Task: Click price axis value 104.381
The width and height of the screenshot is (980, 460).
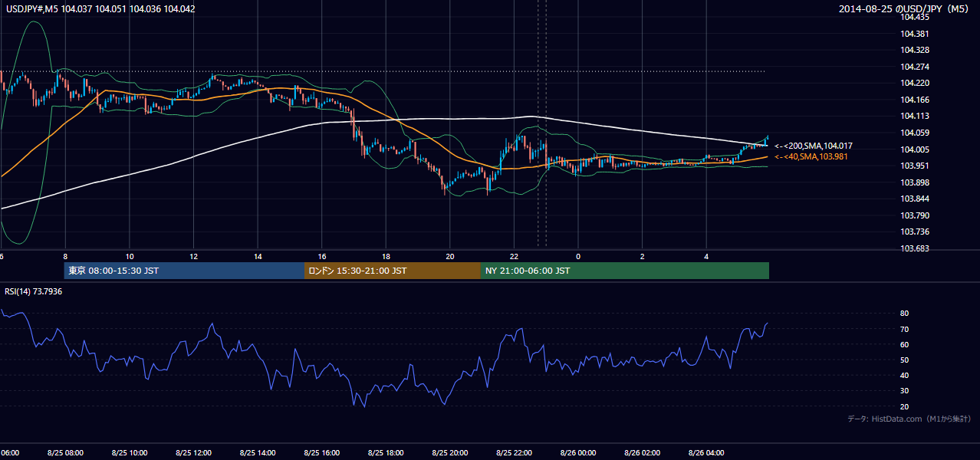Action: point(915,34)
